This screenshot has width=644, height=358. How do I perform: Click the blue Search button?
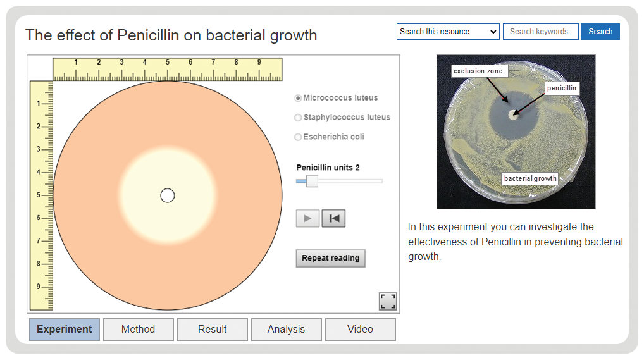[600, 32]
